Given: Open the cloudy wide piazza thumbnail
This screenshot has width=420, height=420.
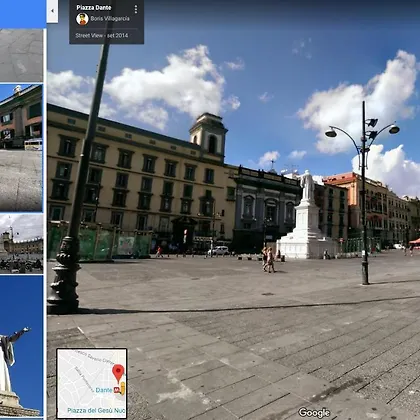Looking at the screenshot, I should [21, 244].
